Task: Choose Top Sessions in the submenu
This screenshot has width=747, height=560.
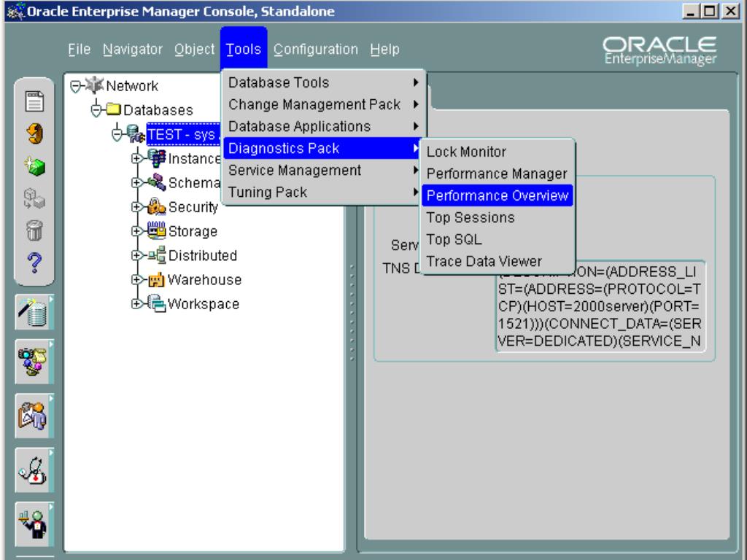Action: click(x=498, y=217)
